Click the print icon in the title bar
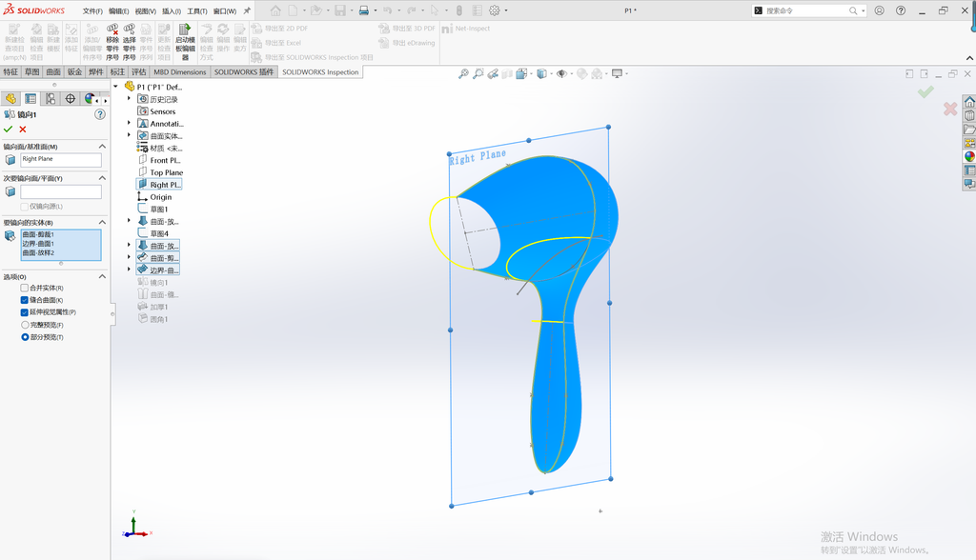 pyautogui.click(x=364, y=10)
